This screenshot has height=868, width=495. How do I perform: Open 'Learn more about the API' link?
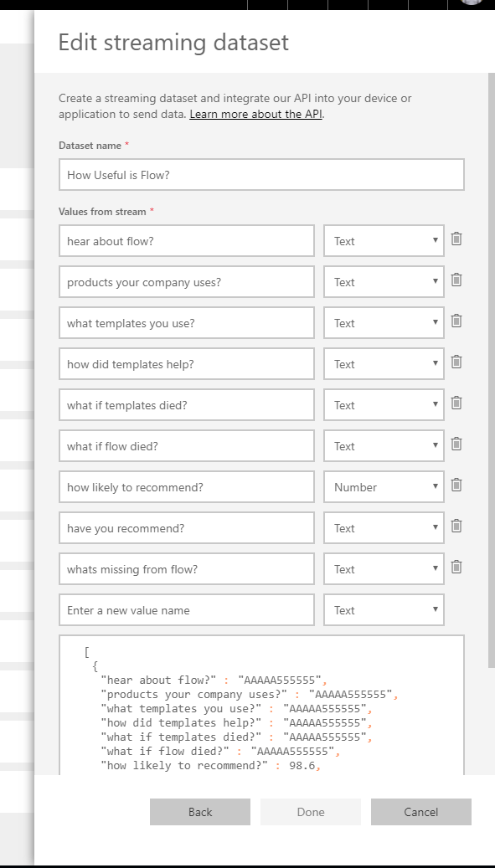coord(255,114)
